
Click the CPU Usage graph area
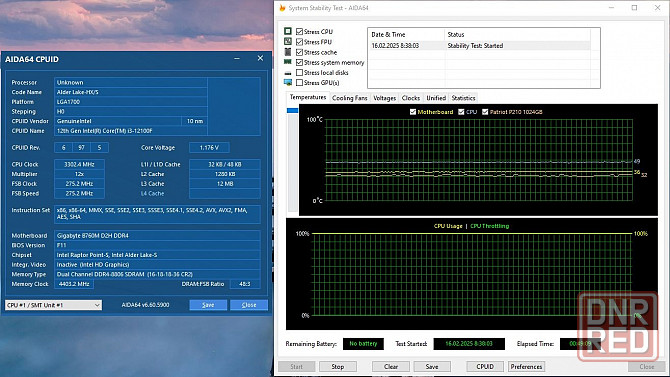472,274
